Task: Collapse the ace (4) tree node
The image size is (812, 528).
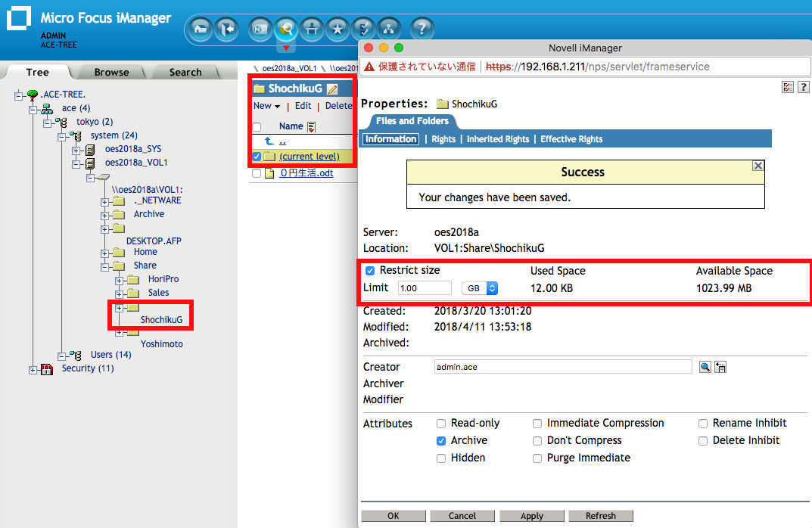Action: pyautogui.click(x=33, y=110)
